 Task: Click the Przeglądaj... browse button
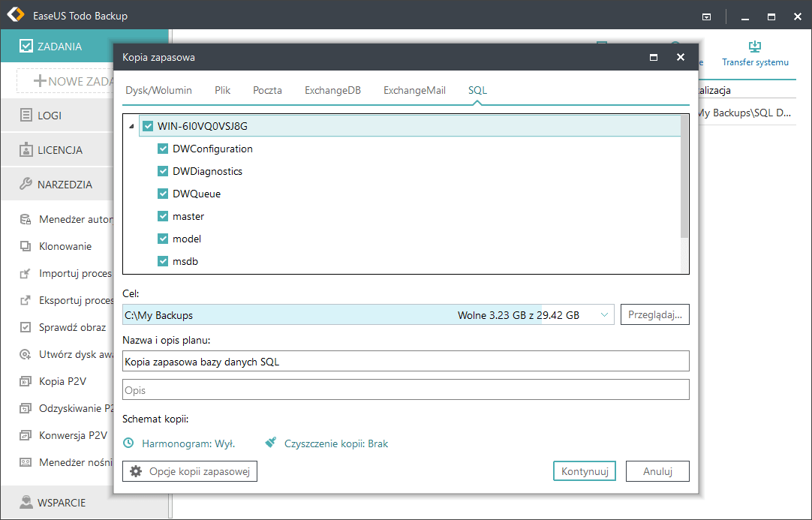pyautogui.click(x=654, y=315)
